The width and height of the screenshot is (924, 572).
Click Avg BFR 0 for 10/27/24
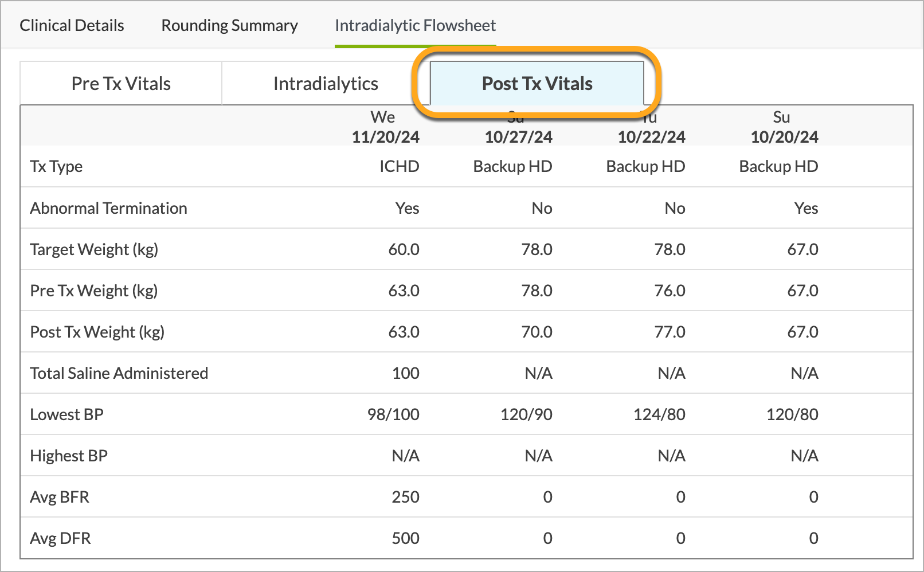tap(547, 497)
